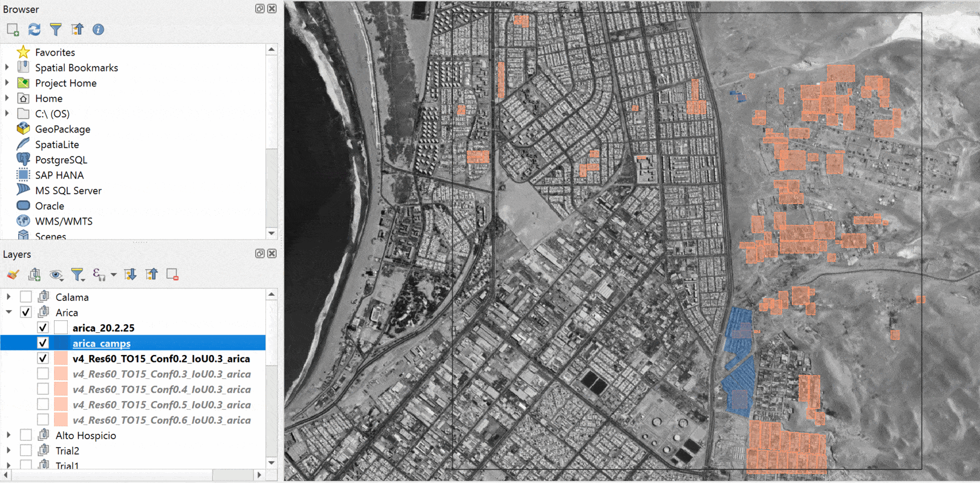Viewport: 980px width, 483px height.
Task: Enable the Conf0.3 arica layer
Action: 43,374
